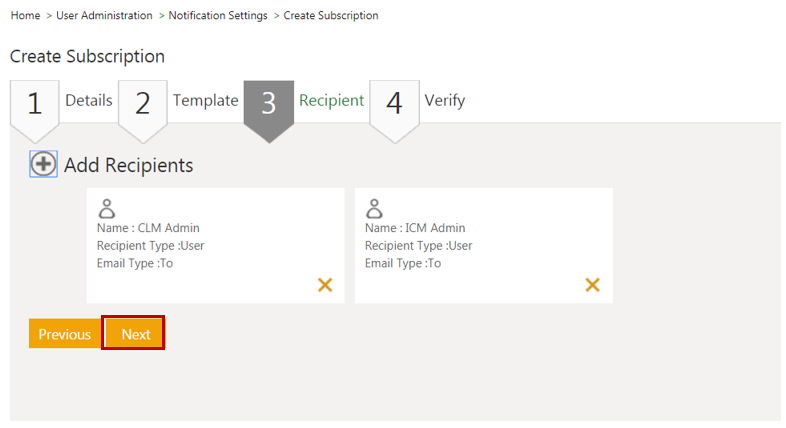Click the step number 1 marker
The image size is (786, 428).
35,103
